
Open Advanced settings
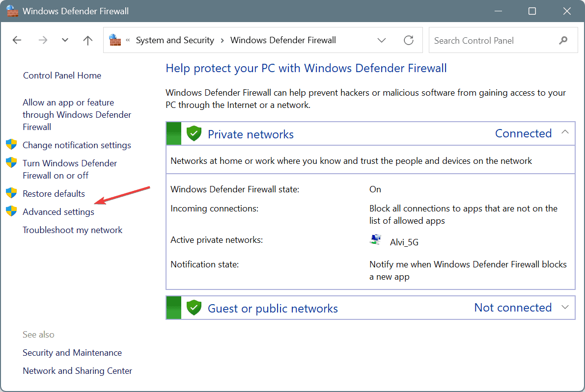coord(58,212)
